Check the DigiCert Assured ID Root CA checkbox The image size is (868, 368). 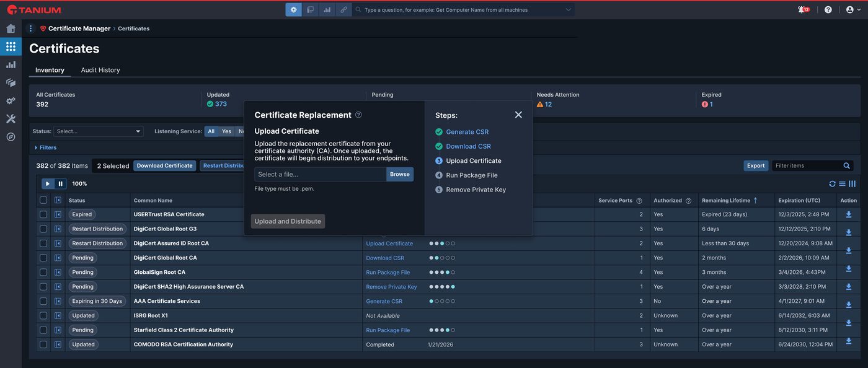[x=43, y=243]
